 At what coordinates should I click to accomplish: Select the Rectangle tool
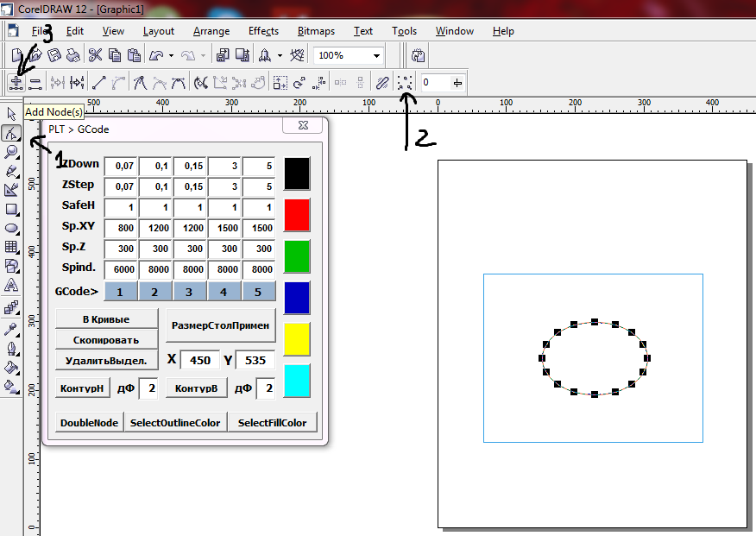pyautogui.click(x=11, y=209)
